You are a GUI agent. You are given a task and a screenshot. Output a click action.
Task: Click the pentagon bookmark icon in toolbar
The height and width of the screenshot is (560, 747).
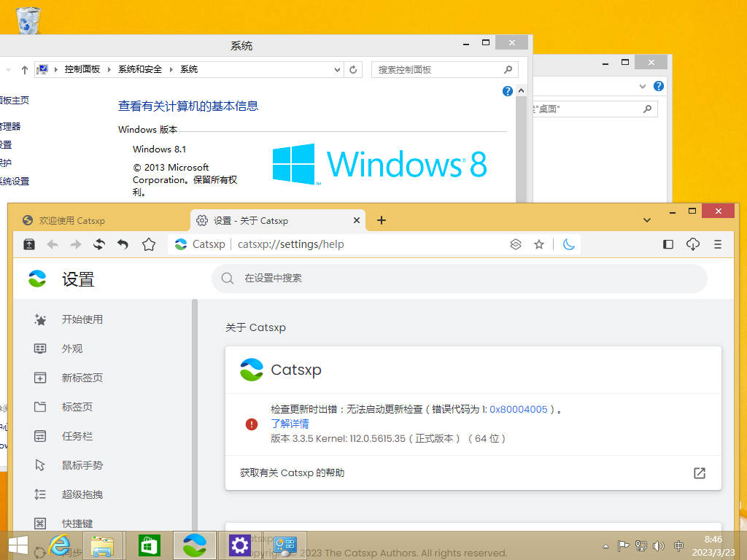click(149, 244)
